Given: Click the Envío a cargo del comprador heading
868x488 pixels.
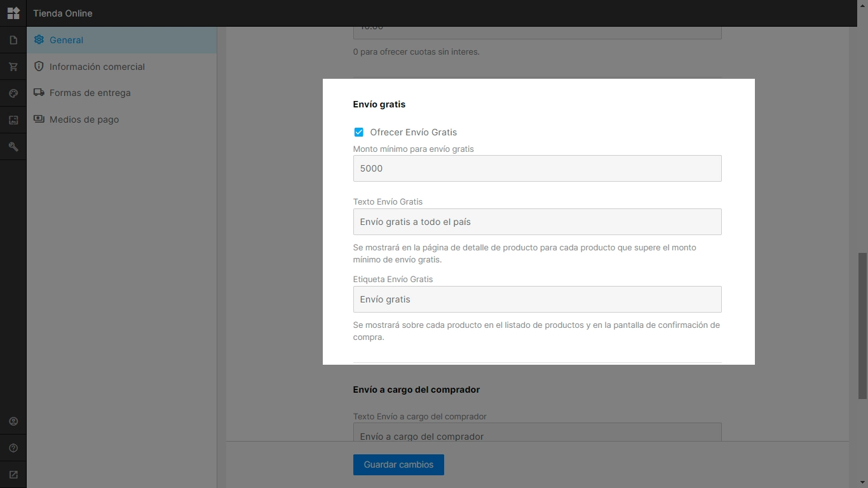Looking at the screenshot, I should point(416,390).
